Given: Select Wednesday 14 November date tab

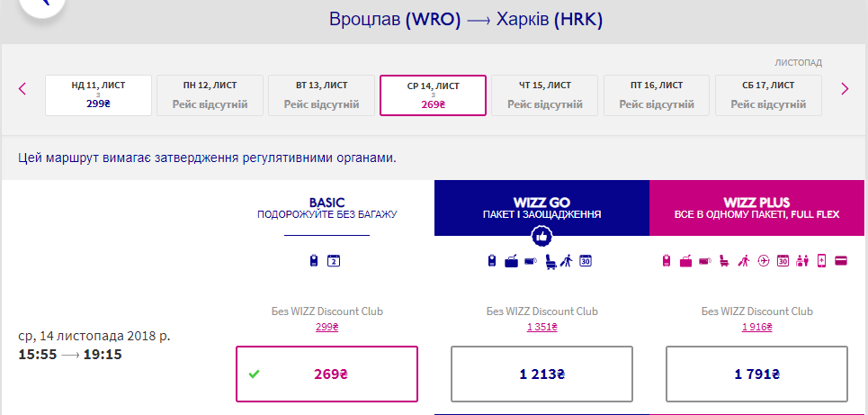Looking at the screenshot, I should coord(434,95).
